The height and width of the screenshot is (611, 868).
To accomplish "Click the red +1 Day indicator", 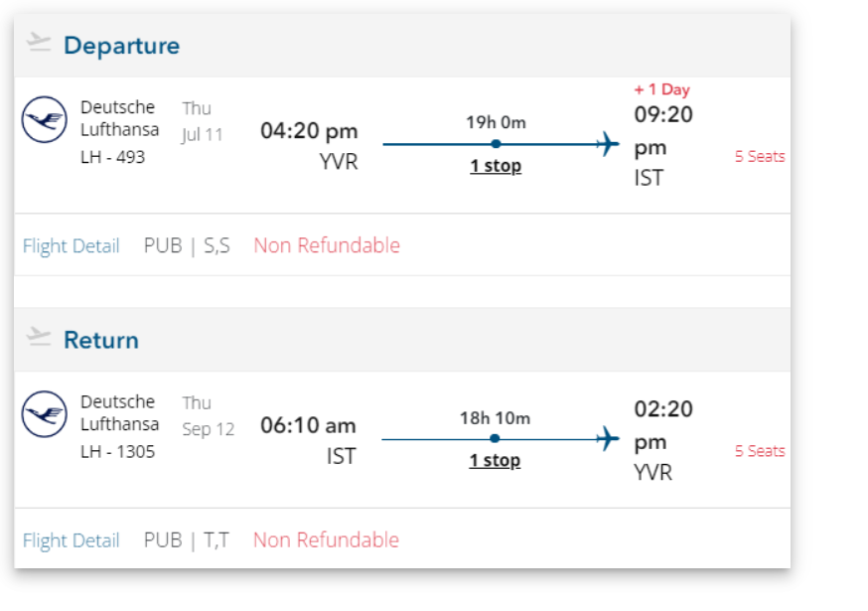I will pyautogui.click(x=661, y=89).
